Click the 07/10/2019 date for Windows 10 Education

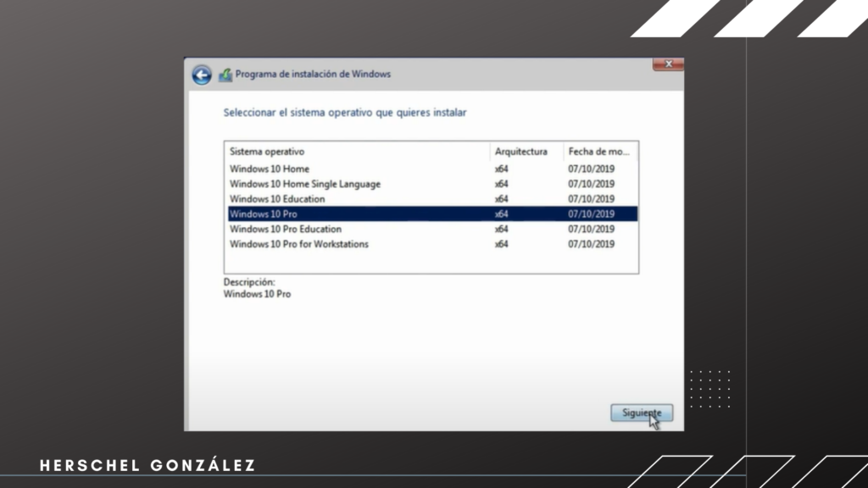(591, 198)
